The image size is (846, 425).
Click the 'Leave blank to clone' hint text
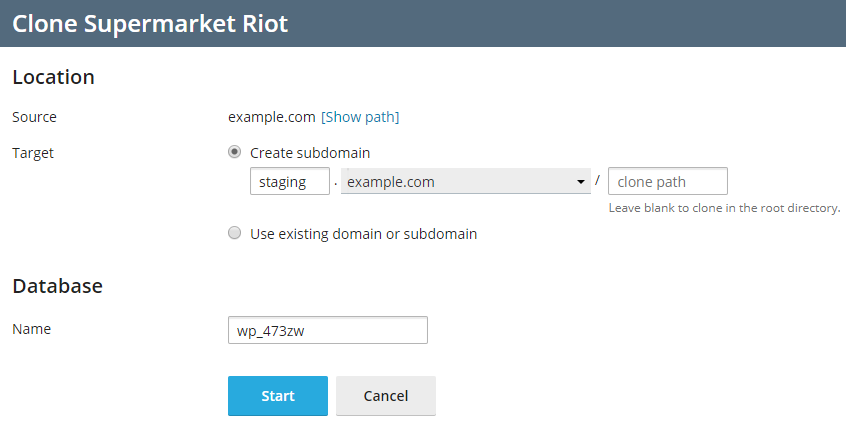(x=724, y=209)
